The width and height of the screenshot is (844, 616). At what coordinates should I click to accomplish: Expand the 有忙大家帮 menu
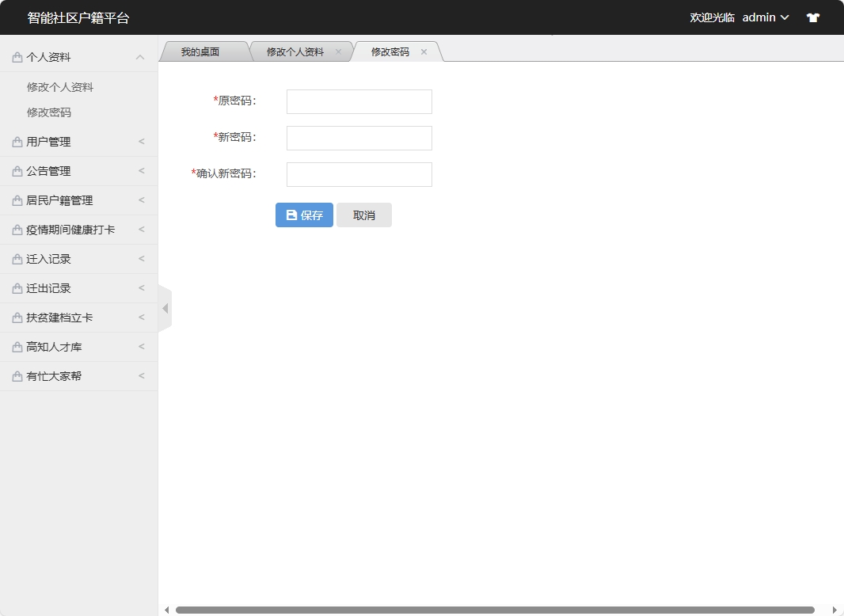tap(142, 376)
